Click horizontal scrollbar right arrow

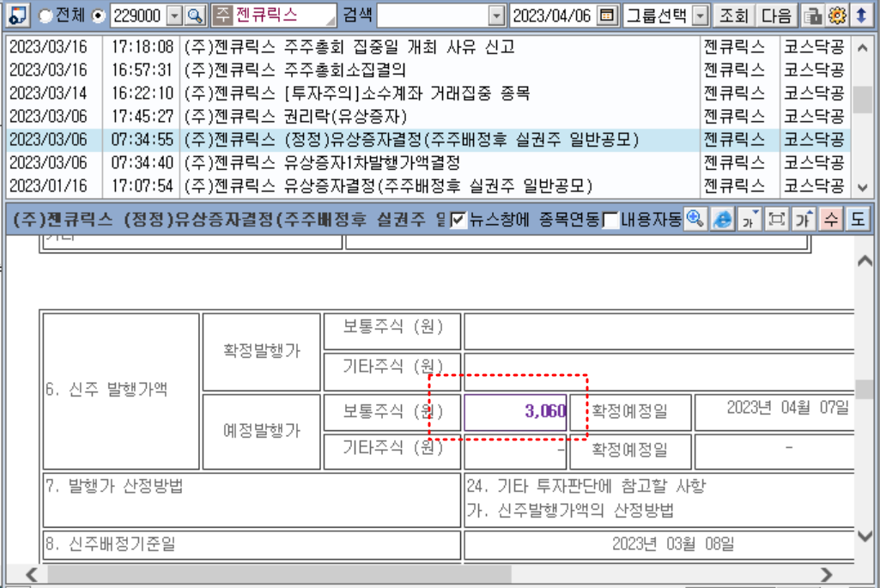826,574
